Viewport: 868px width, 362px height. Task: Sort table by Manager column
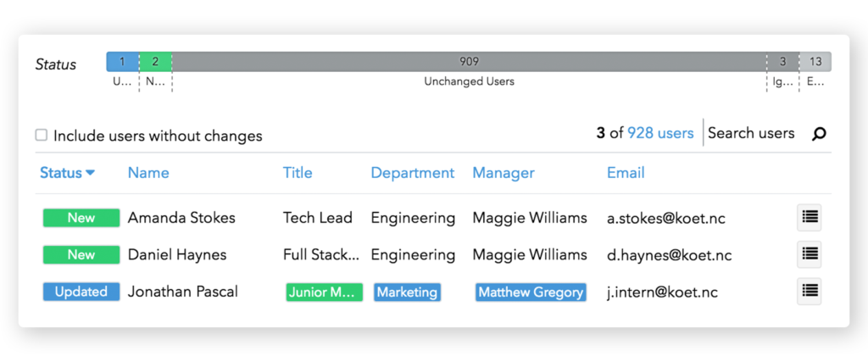point(504,173)
